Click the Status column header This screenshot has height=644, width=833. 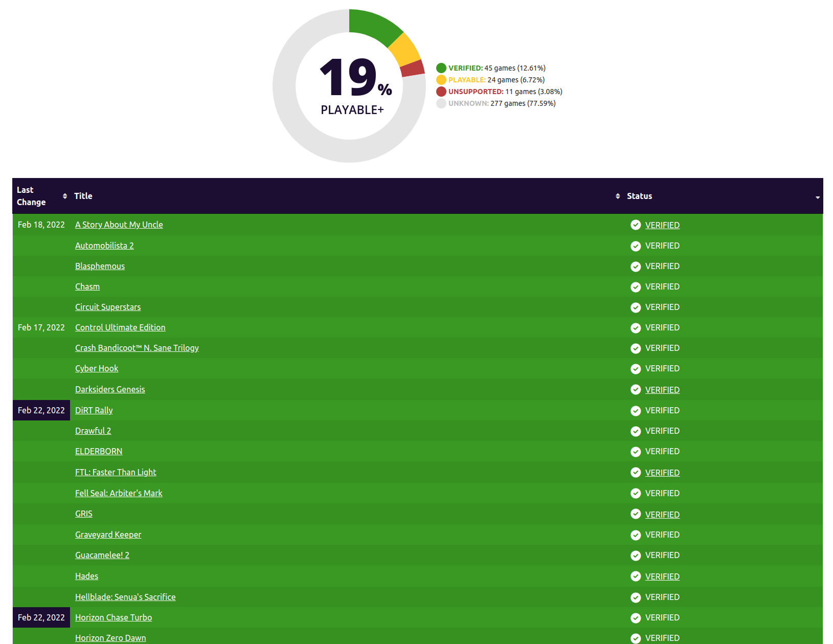723,196
